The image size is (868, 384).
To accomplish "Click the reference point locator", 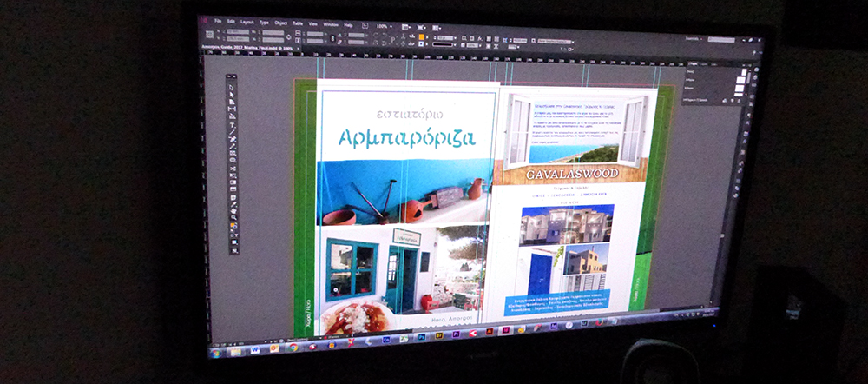I will click(210, 35).
